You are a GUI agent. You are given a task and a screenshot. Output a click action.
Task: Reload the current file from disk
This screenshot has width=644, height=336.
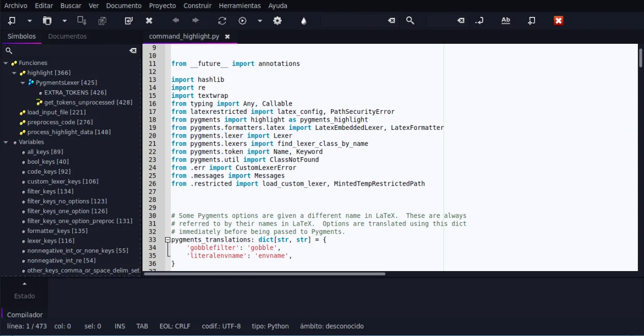coord(128,21)
